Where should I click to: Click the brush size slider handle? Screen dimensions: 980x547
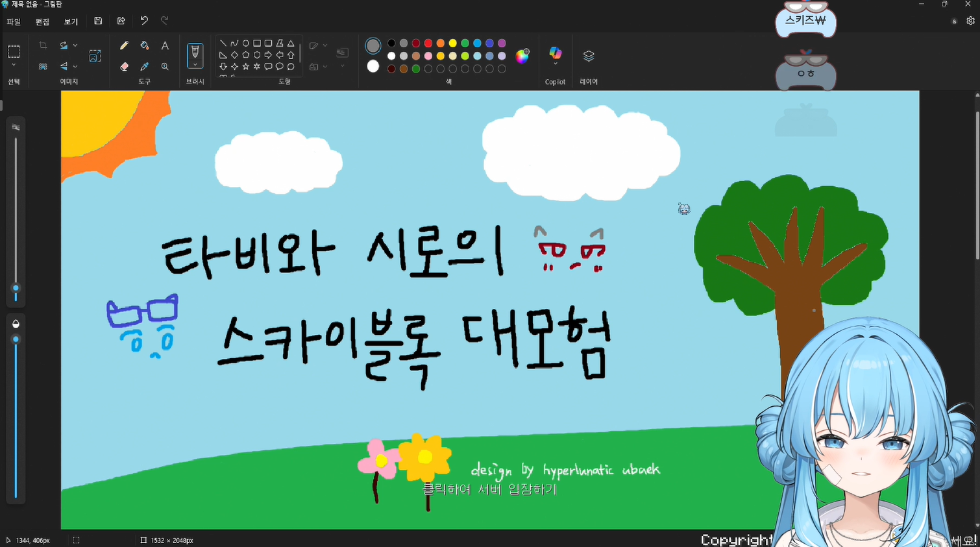click(x=16, y=288)
